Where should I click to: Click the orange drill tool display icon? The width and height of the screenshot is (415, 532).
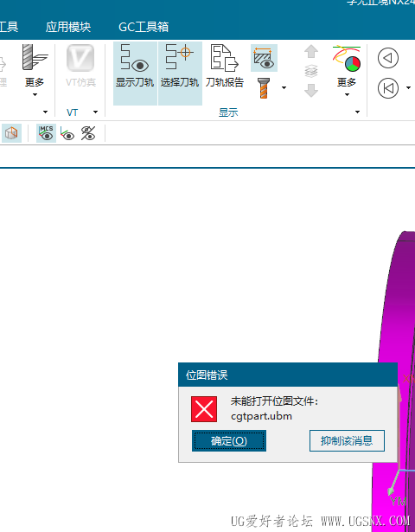(x=264, y=88)
